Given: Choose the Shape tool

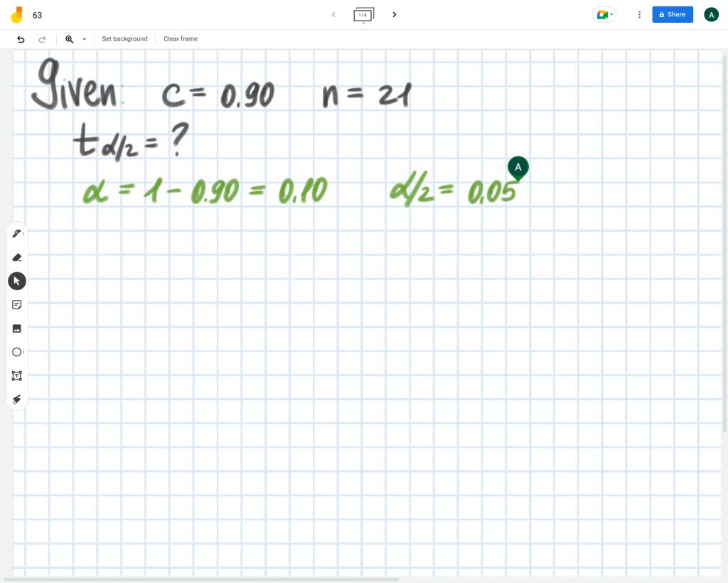Looking at the screenshot, I should point(17,352).
